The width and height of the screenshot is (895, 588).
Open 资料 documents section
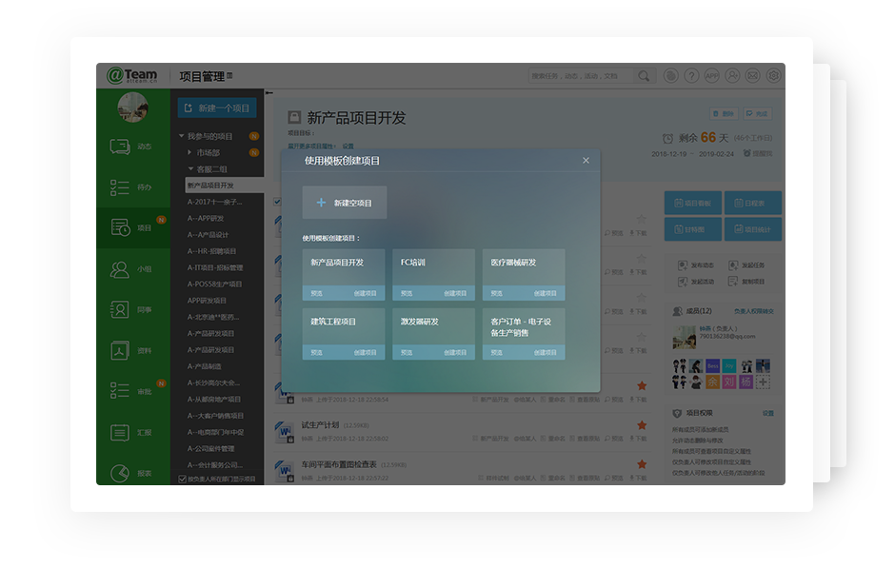(131, 351)
